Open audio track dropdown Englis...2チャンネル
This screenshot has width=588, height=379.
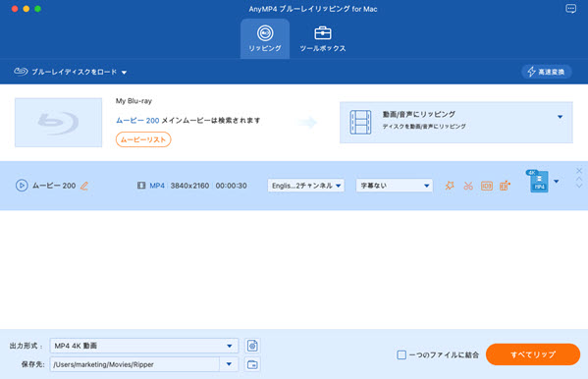(306, 186)
